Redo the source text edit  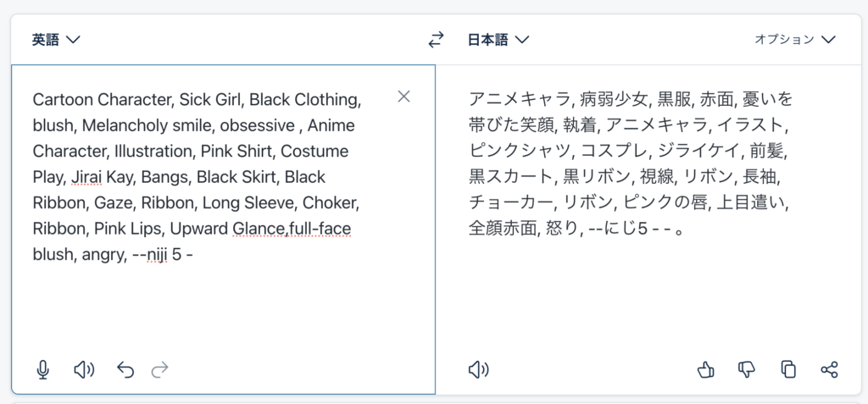pyautogui.click(x=160, y=369)
